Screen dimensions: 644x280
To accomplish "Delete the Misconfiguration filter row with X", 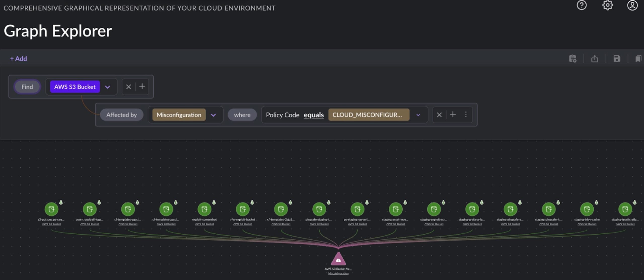I will tap(439, 115).
